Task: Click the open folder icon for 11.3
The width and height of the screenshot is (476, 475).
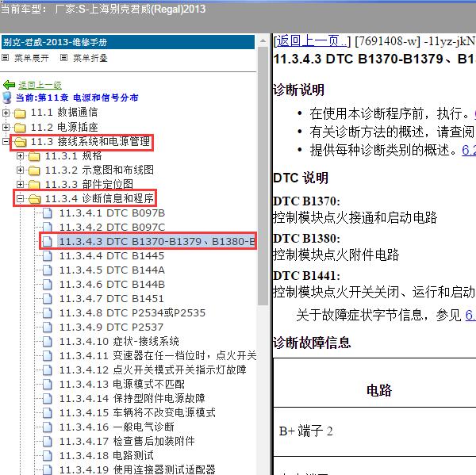Action: pyautogui.click(x=21, y=142)
